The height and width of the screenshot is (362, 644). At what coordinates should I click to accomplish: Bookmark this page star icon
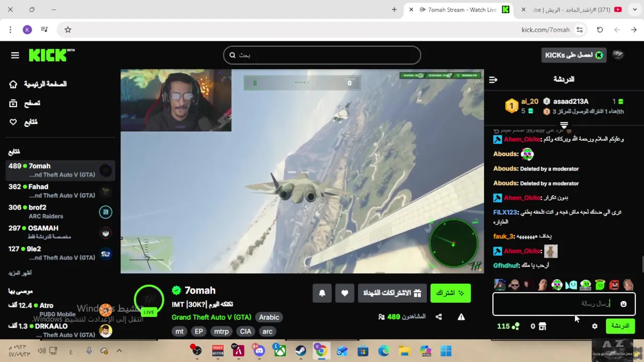pos(68,30)
